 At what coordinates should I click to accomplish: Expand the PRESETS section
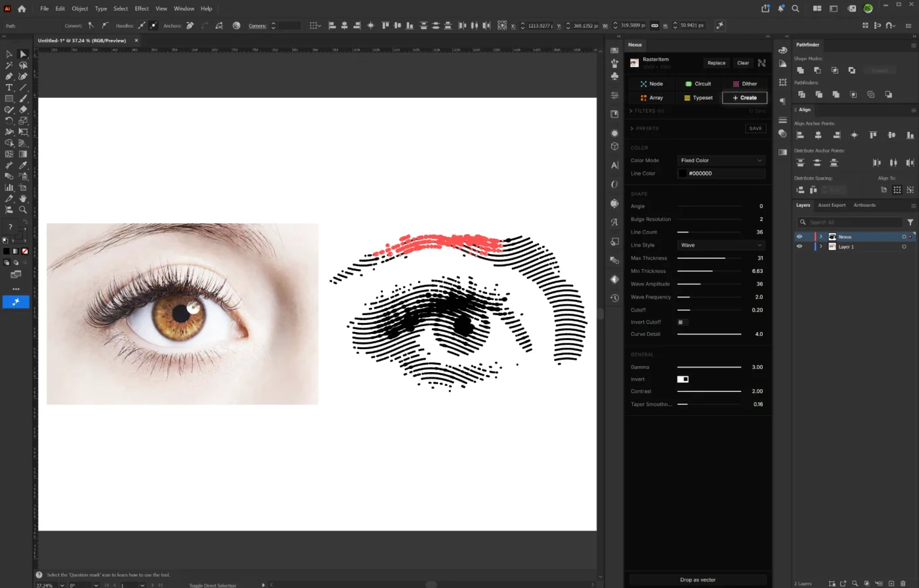point(645,129)
